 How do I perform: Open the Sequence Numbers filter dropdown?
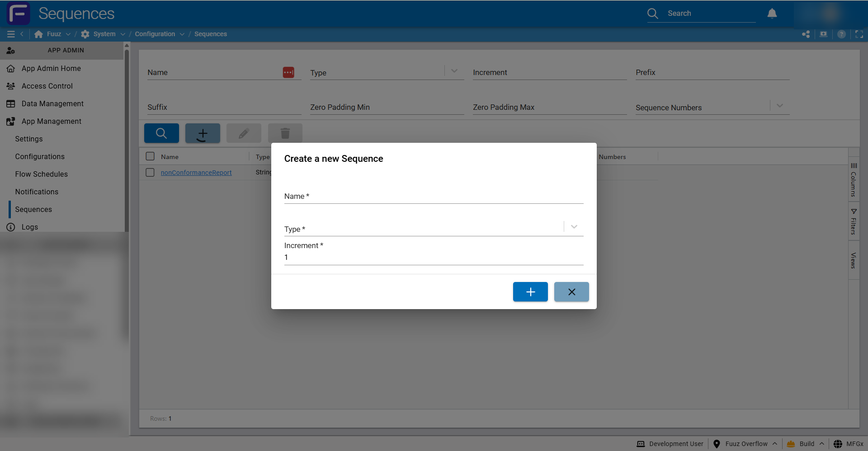click(x=780, y=106)
